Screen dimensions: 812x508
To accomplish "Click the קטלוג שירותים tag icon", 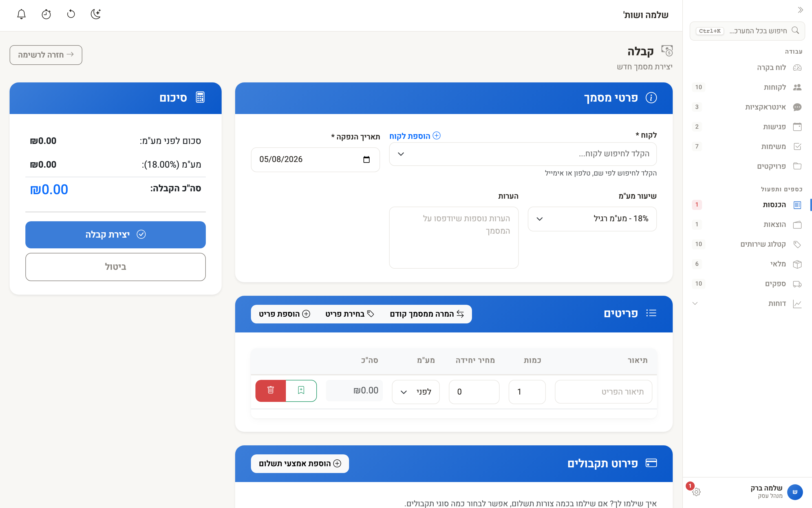I will tap(797, 244).
